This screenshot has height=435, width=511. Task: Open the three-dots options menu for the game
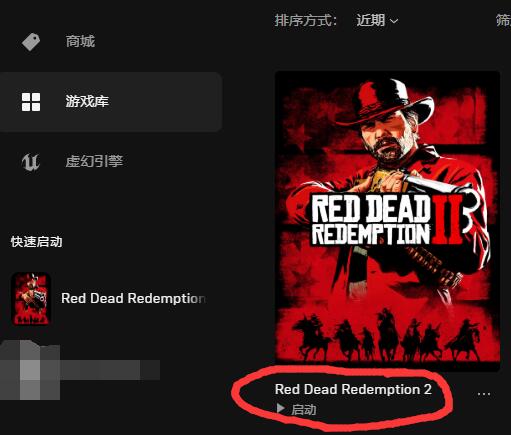tap(484, 394)
